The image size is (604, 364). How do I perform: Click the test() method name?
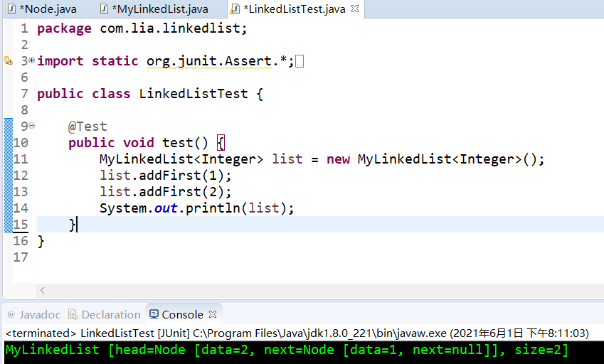185,143
